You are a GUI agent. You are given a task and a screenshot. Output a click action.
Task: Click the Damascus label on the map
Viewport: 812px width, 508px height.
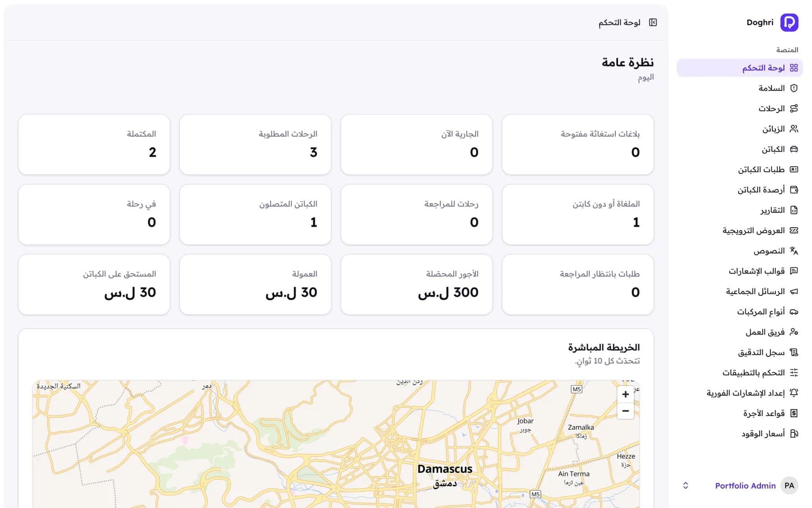(x=445, y=469)
